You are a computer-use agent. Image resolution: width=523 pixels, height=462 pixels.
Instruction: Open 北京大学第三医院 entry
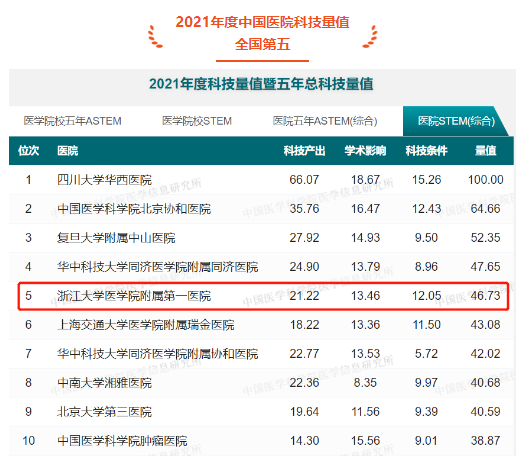[x=104, y=412]
